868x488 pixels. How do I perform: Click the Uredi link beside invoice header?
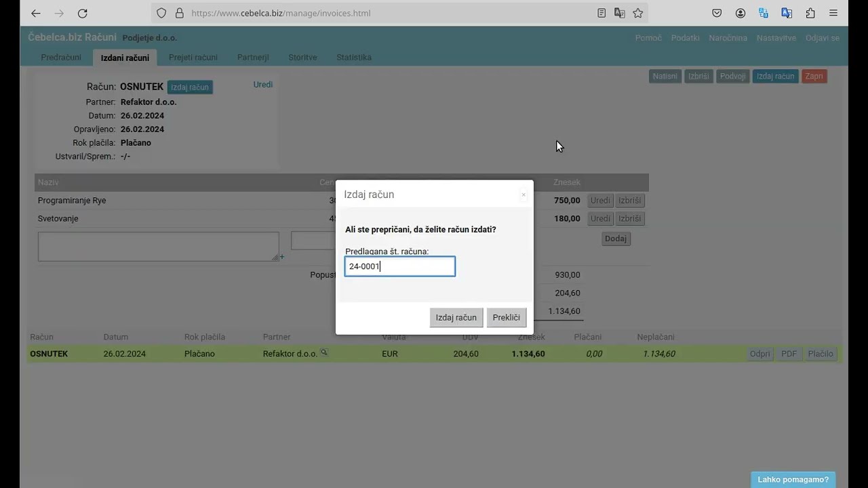pos(263,85)
